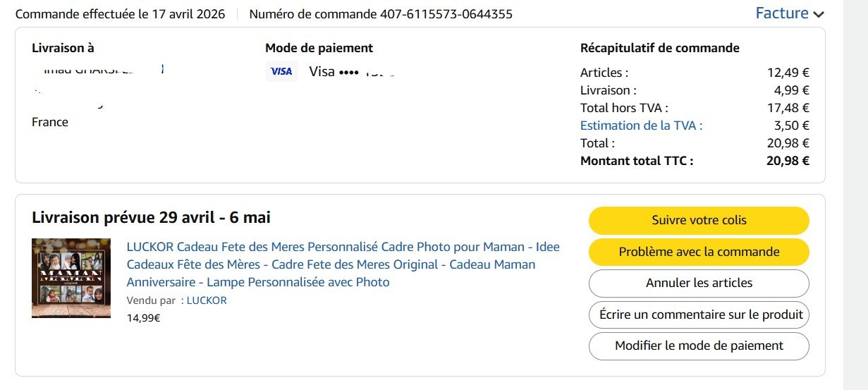Click the Visa card logo icon

click(x=281, y=71)
